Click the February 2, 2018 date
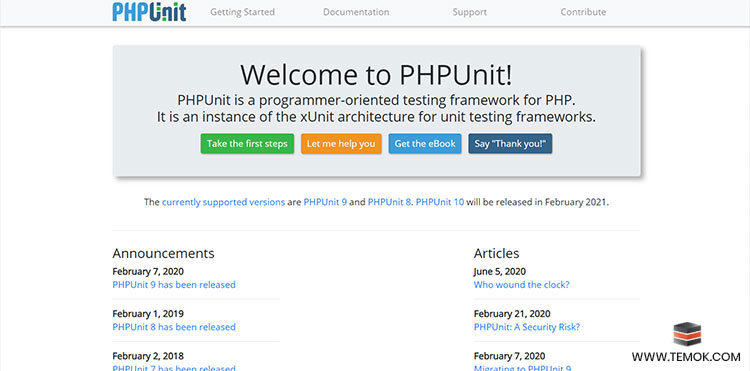The image size is (750, 371). click(x=148, y=356)
